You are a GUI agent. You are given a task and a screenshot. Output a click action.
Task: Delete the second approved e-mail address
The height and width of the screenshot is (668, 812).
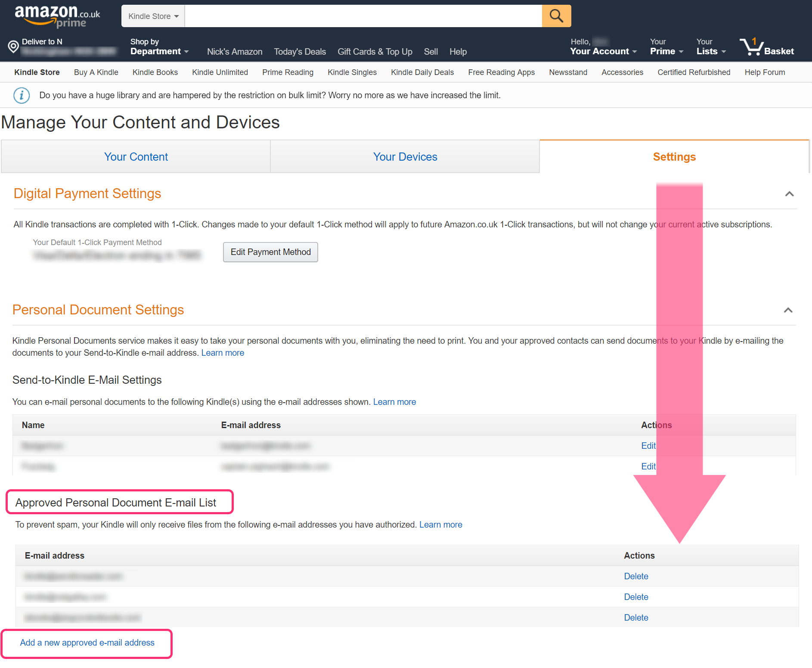[636, 597]
